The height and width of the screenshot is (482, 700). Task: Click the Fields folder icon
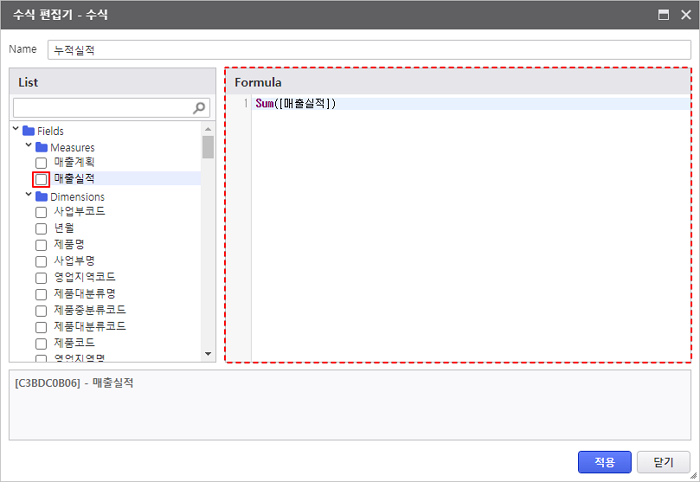[29, 131]
